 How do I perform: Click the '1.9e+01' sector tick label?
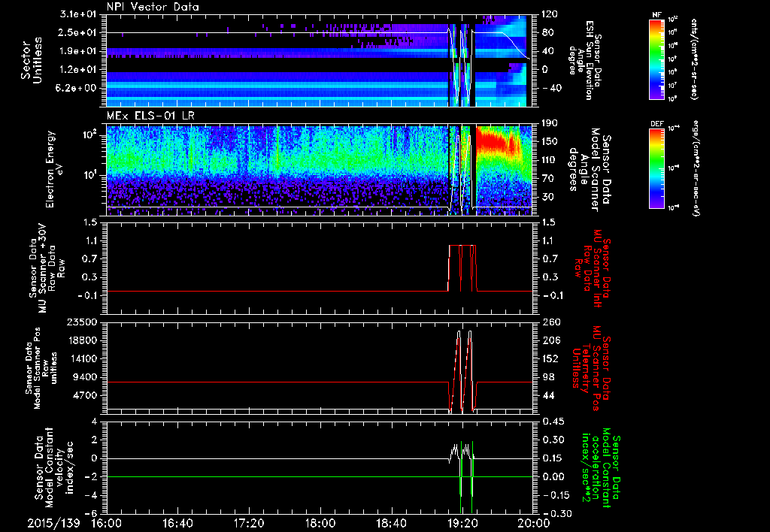click(77, 51)
